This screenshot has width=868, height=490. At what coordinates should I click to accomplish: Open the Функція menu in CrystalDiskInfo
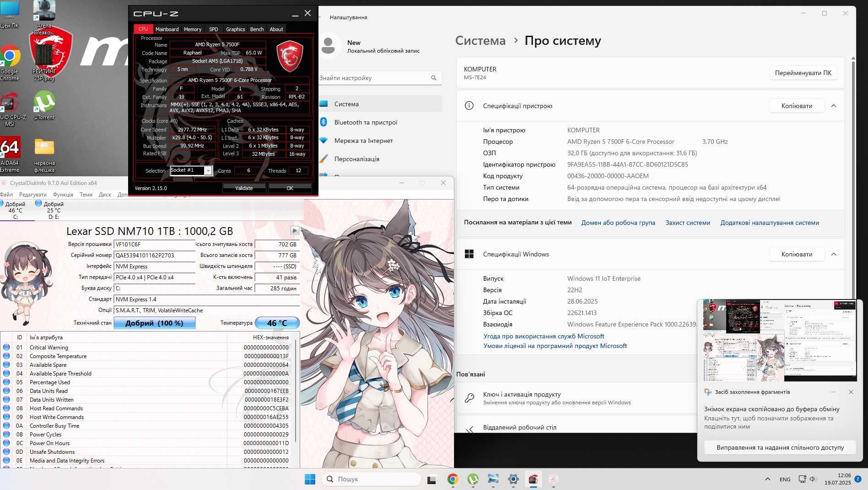point(63,195)
